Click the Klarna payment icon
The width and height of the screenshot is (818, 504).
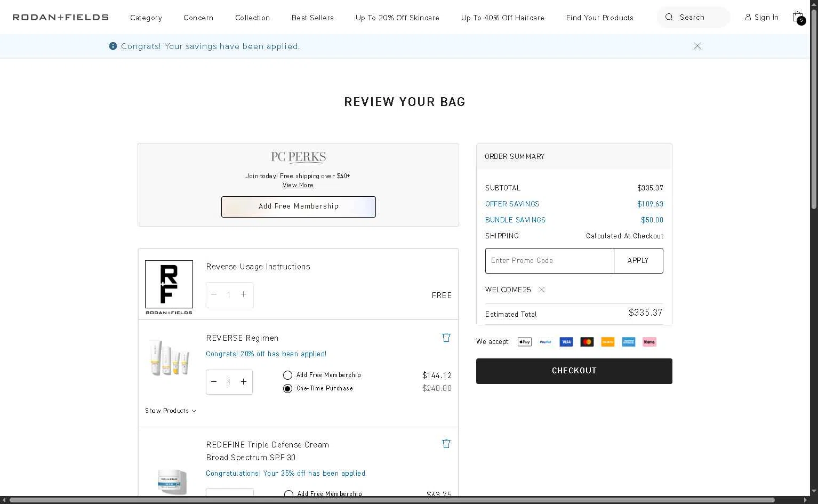pos(649,342)
